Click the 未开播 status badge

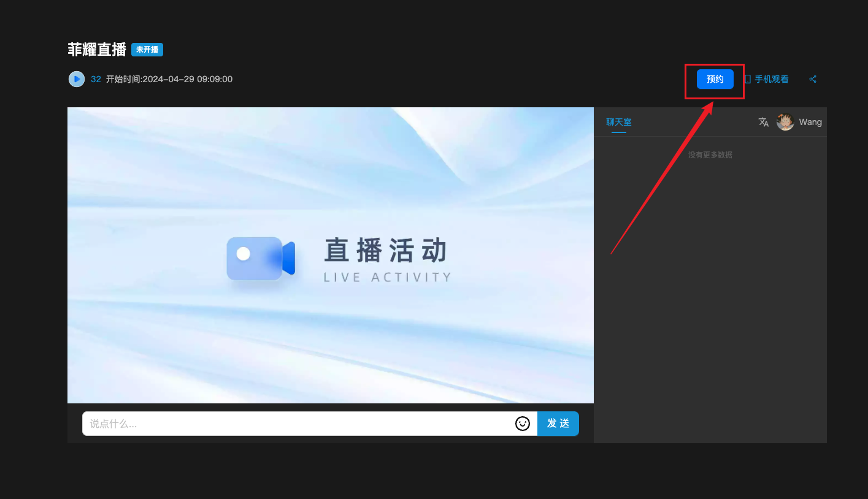tap(147, 50)
